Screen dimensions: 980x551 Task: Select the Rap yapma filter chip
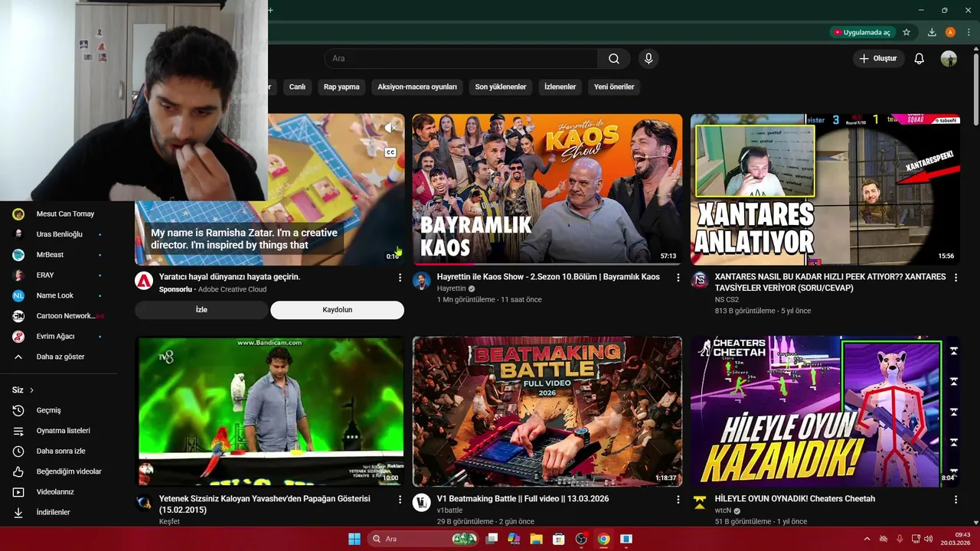[341, 87]
